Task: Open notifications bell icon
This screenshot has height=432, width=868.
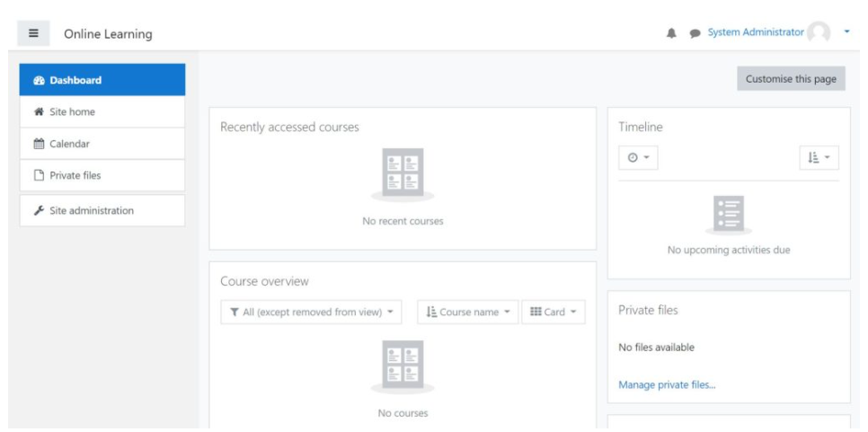Action: [x=671, y=33]
